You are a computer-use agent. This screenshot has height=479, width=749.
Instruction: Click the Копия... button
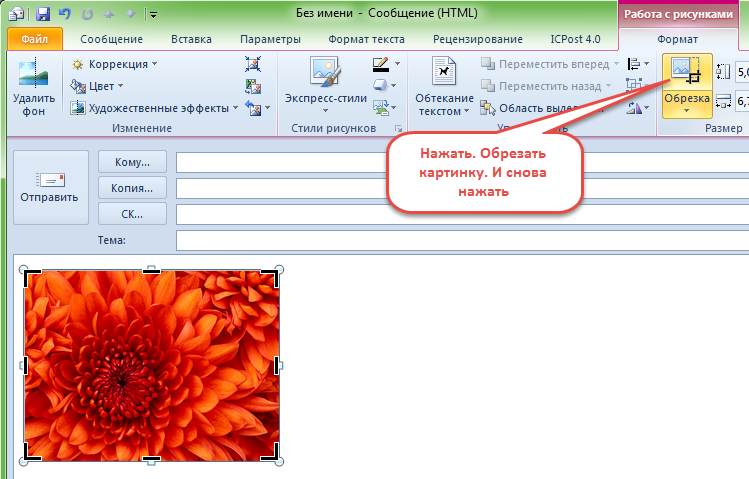132,188
